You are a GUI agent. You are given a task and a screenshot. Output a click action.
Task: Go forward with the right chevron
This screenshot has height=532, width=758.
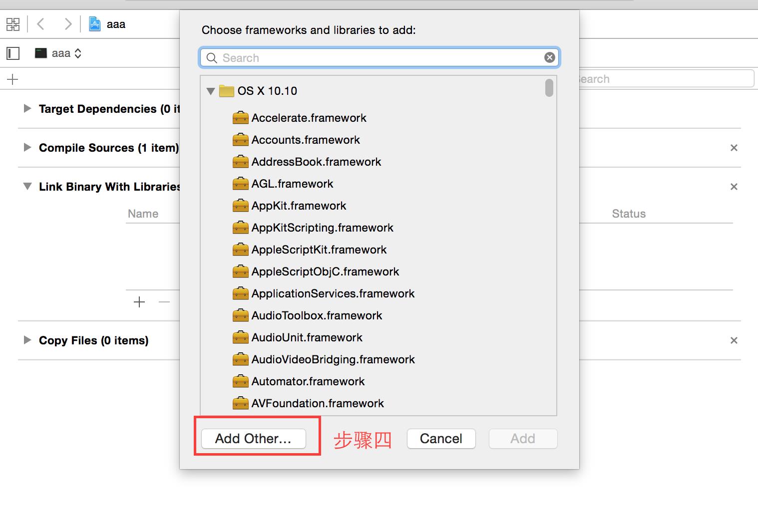[68, 24]
